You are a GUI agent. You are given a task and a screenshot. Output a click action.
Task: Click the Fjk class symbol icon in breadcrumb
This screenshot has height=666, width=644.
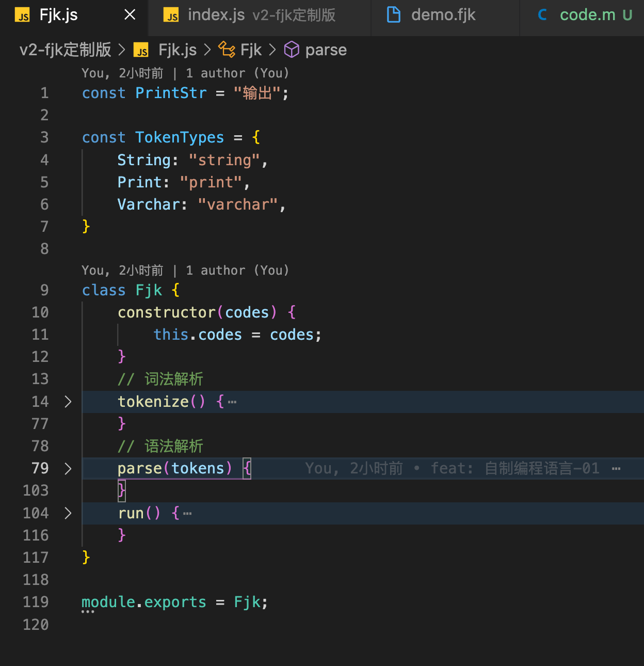click(227, 50)
